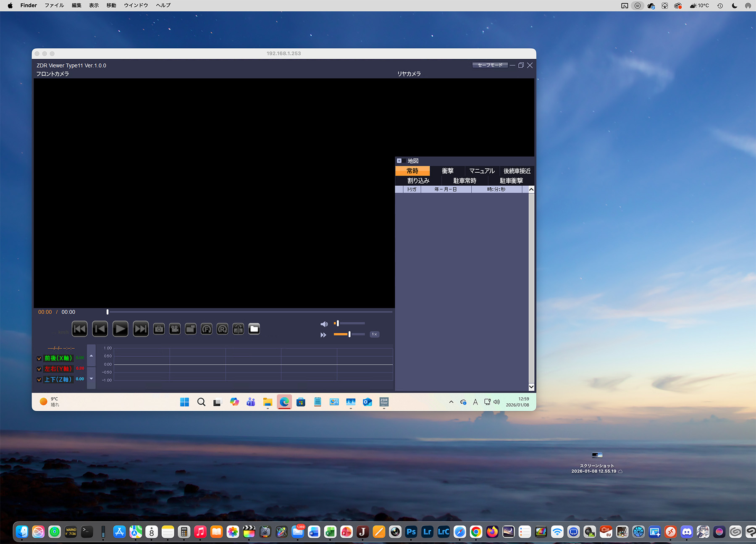
Task: Uncheck the 左右(Y軸) checkbox
Action: point(39,369)
